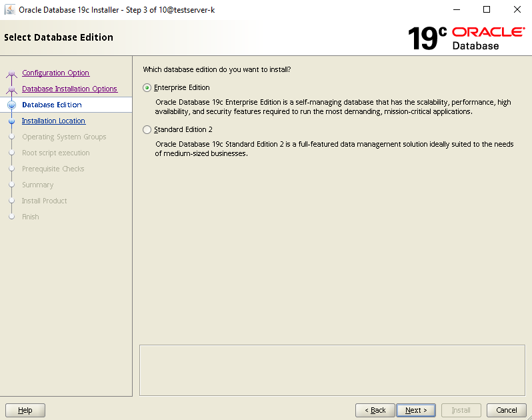Image resolution: width=532 pixels, height=420 pixels.
Task: Jump to the Installation Location step
Action: point(53,121)
